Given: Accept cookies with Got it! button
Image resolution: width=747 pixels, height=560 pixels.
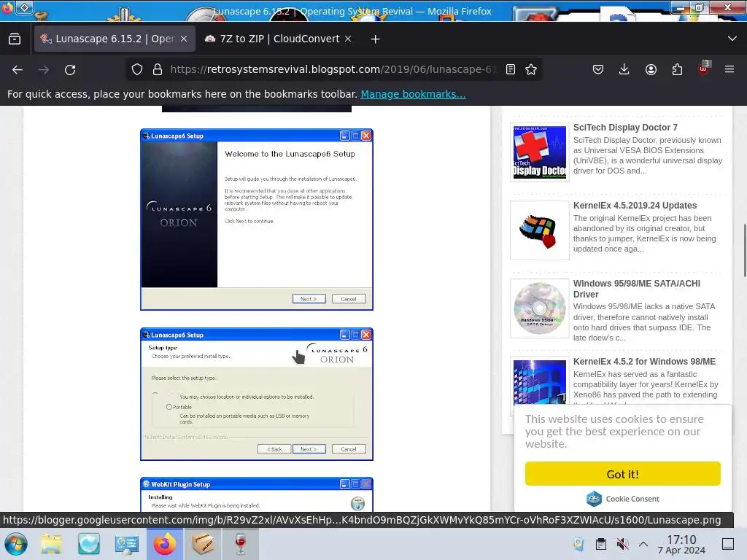Looking at the screenshot, I should (623, 474).
